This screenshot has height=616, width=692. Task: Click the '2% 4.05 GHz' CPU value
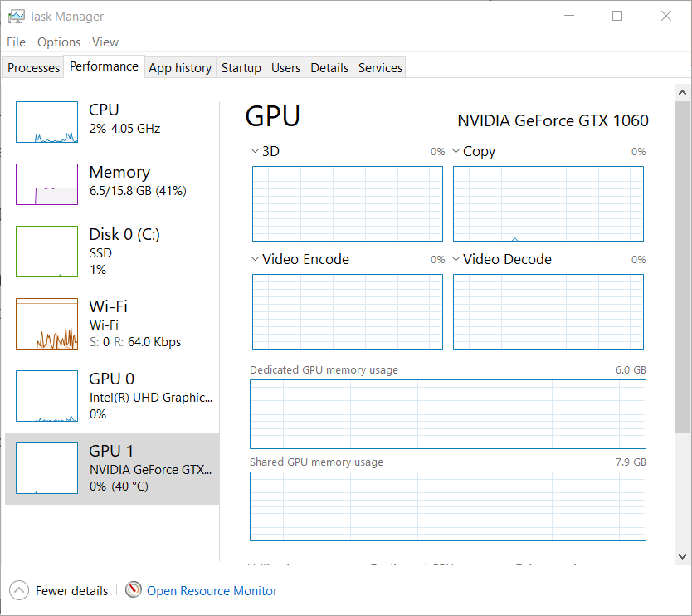point(125,129)
